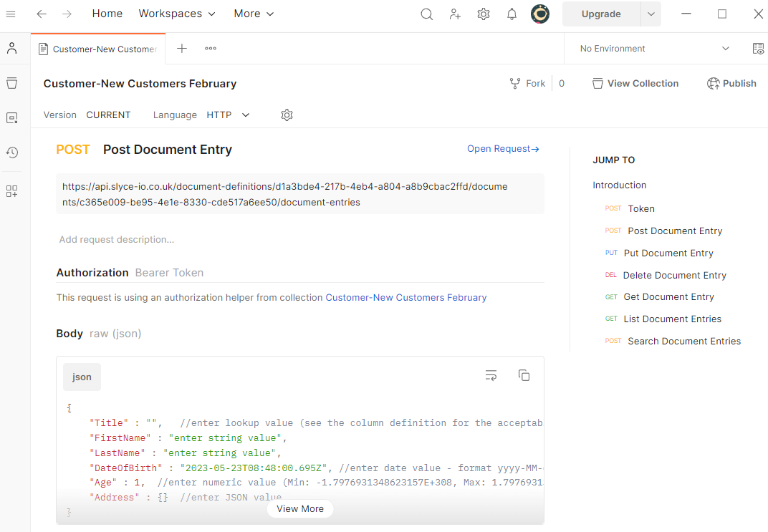The height and width of the screenshot is (532, 768).
Task: Copy the JSON body to clipboard
Action: (524, 375)
